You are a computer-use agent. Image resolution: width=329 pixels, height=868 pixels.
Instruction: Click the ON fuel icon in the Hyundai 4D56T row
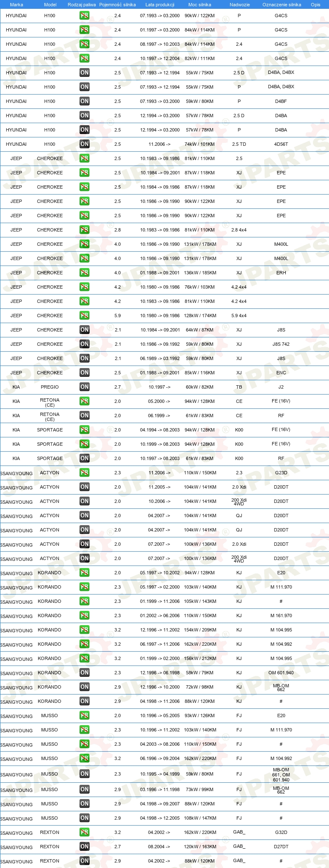[x=85, y=144]
